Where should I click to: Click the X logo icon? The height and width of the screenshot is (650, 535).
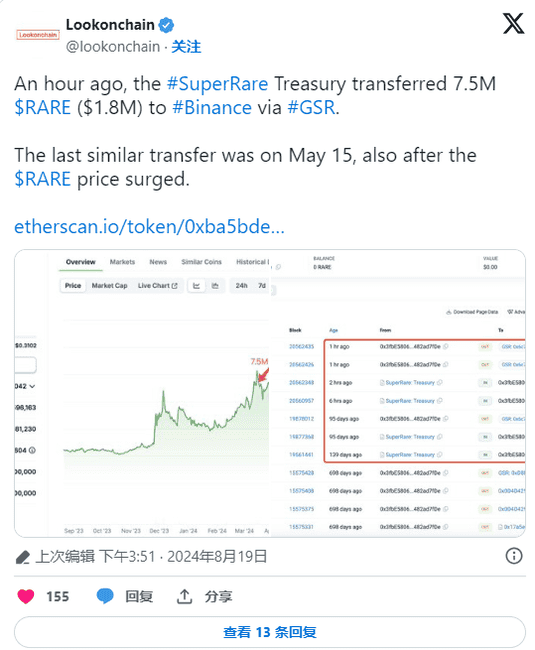pyautogui.click(x=513, y=23)
